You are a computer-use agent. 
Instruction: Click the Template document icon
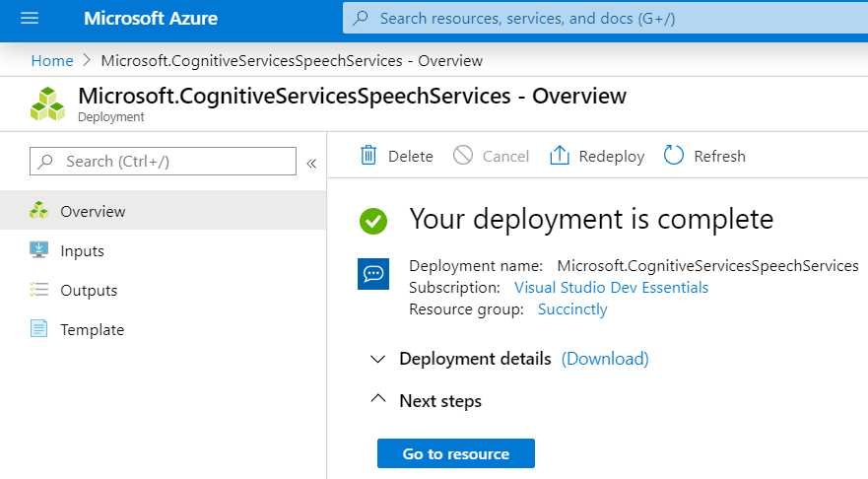click(x=38, y=328)
